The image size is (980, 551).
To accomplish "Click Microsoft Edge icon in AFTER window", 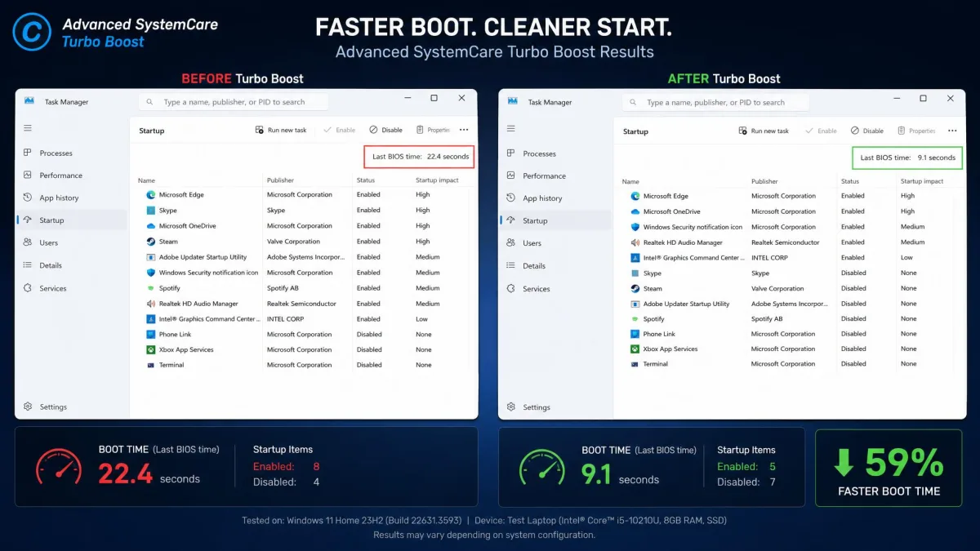I will [635, 196].
